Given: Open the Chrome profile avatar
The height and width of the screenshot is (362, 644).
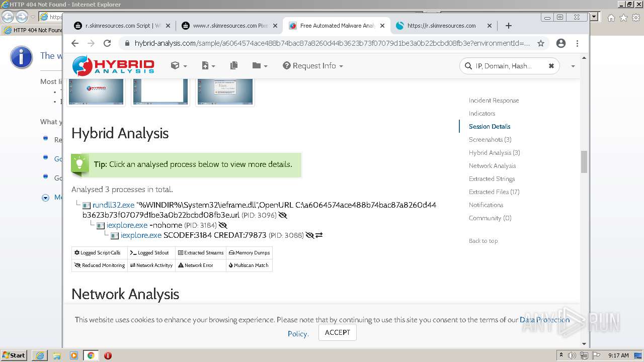Looking at the screenshot, I should 561,43.
